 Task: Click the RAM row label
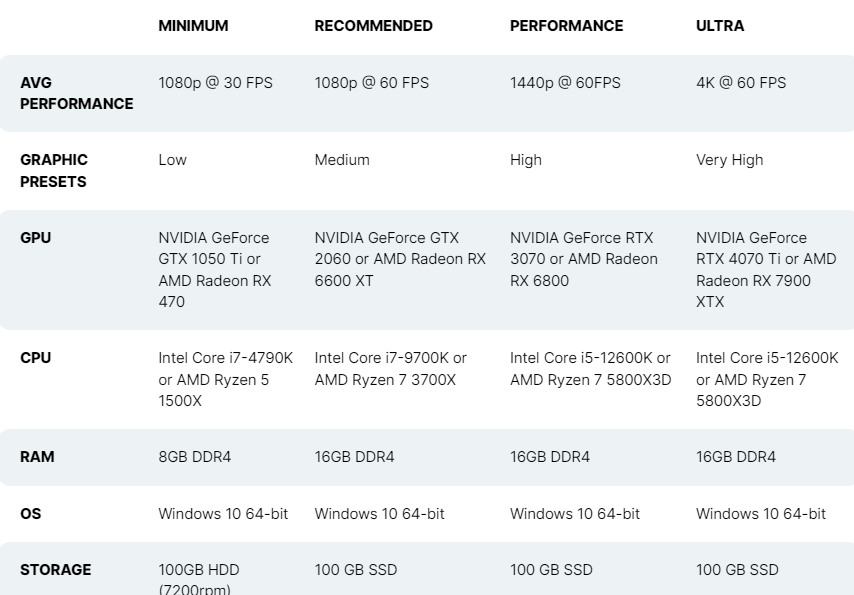[x=37, y=457]
